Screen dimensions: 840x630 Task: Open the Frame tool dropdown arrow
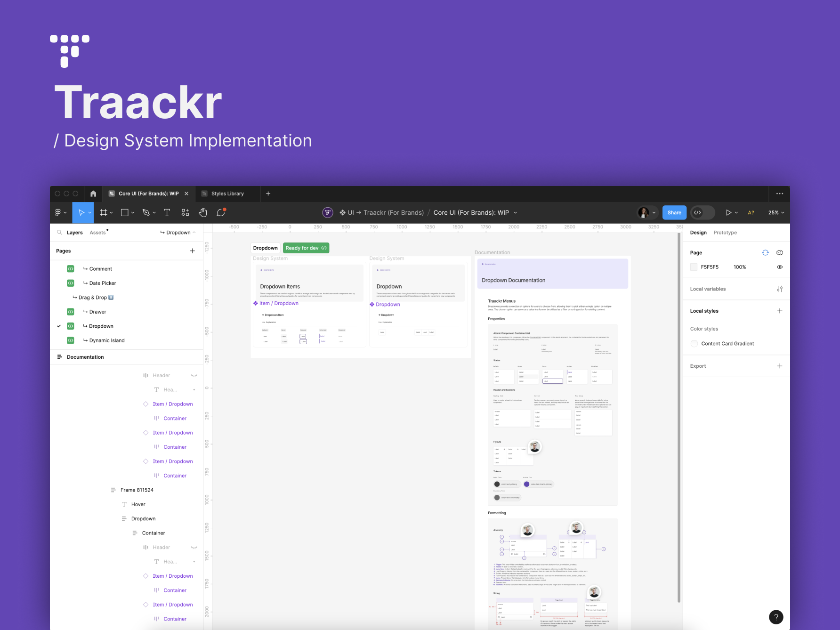click(x=112, y=213)
